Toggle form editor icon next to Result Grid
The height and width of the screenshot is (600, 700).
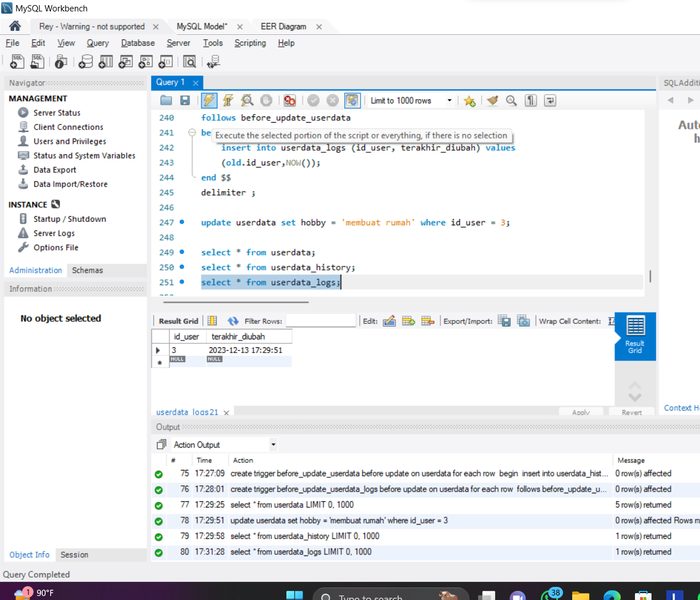212,321
